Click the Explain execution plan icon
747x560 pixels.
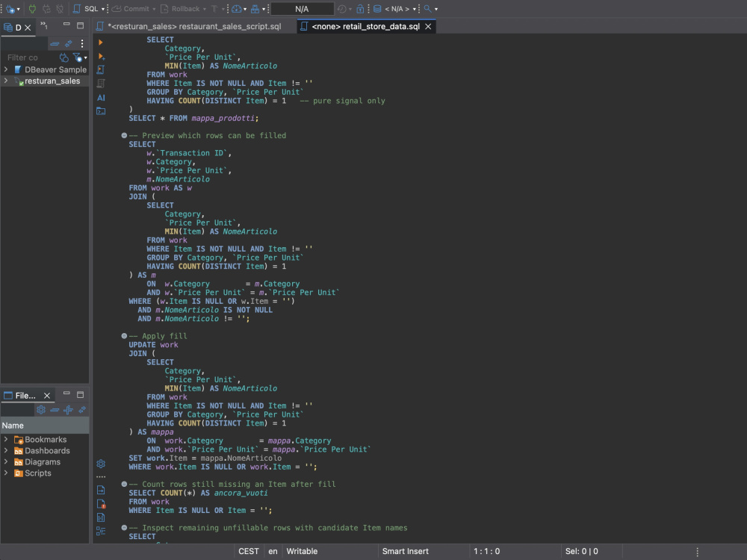(101, 84)
